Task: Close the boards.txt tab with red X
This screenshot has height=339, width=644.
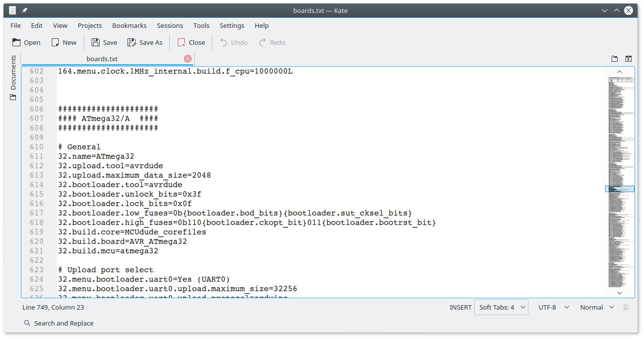Action: point(188,59)
